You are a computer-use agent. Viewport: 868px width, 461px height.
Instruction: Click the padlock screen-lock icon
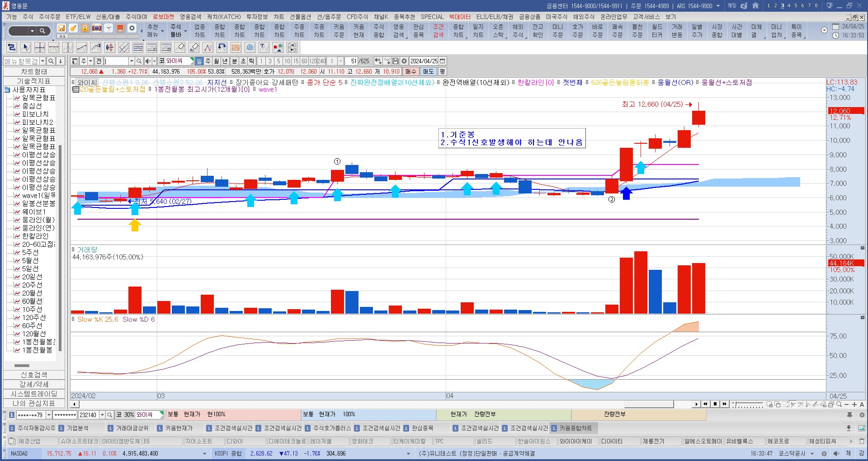pyautogui.click(x=85, y=28)
